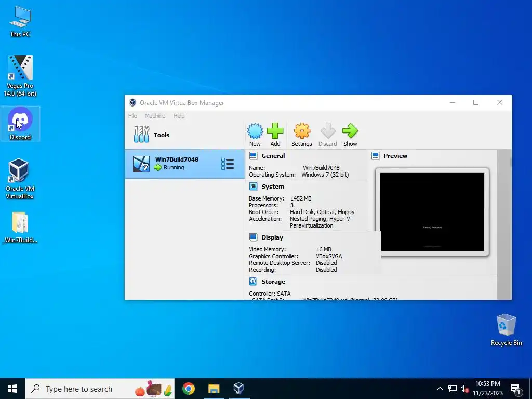This screenshot has height=399, width=532.
Task: Select the This PC desktop icon
Action: click(20, 21)
